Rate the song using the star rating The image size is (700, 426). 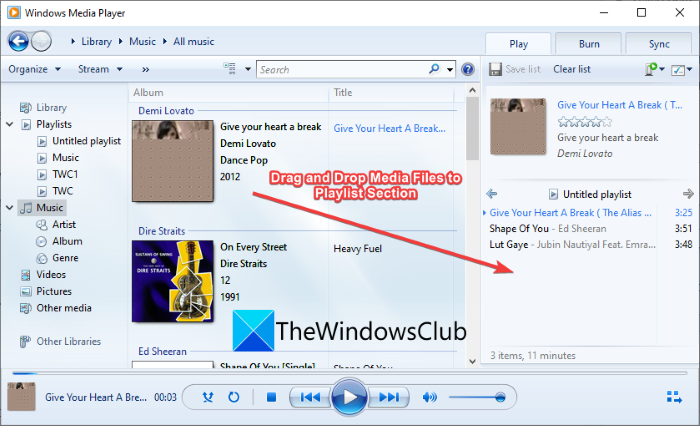584,121
